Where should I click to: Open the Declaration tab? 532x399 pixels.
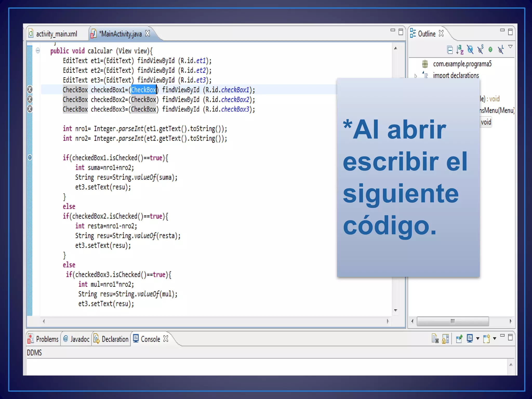(111, 339)
